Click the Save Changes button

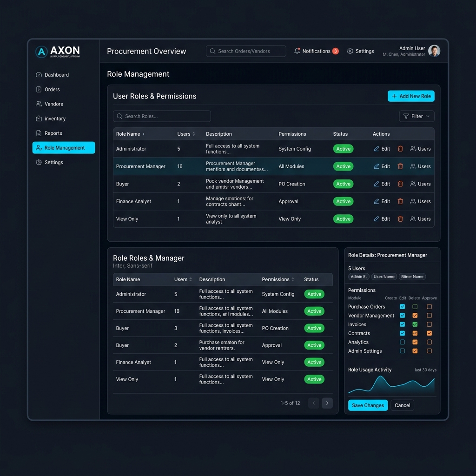click(x=368, y=405)
